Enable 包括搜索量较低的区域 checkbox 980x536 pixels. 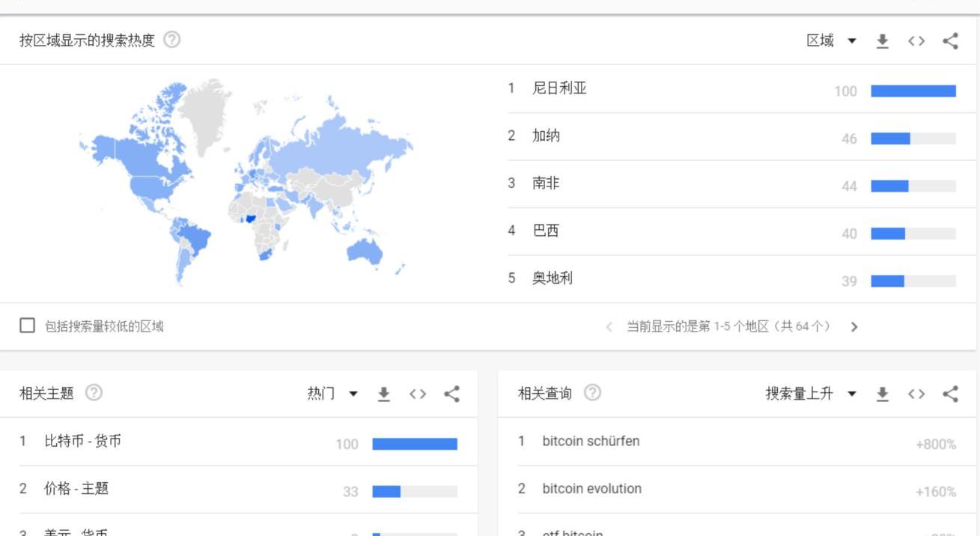pyautogui.click(x=27, y=326)
